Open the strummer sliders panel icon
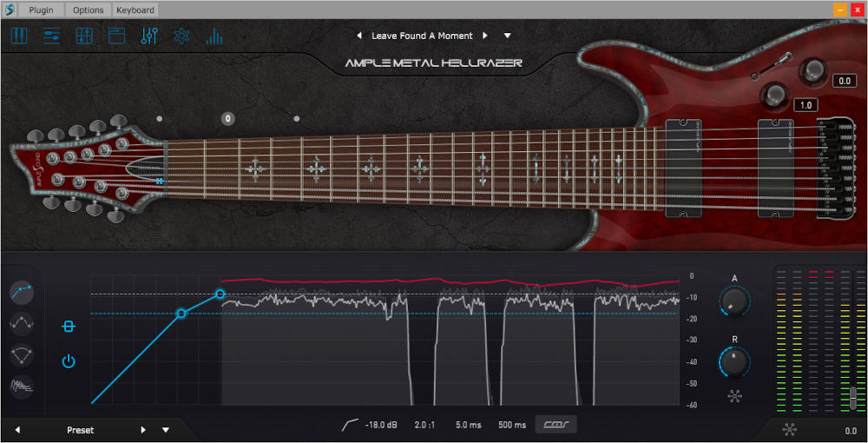This screenshot has width=868, height=443. point(51,36)
